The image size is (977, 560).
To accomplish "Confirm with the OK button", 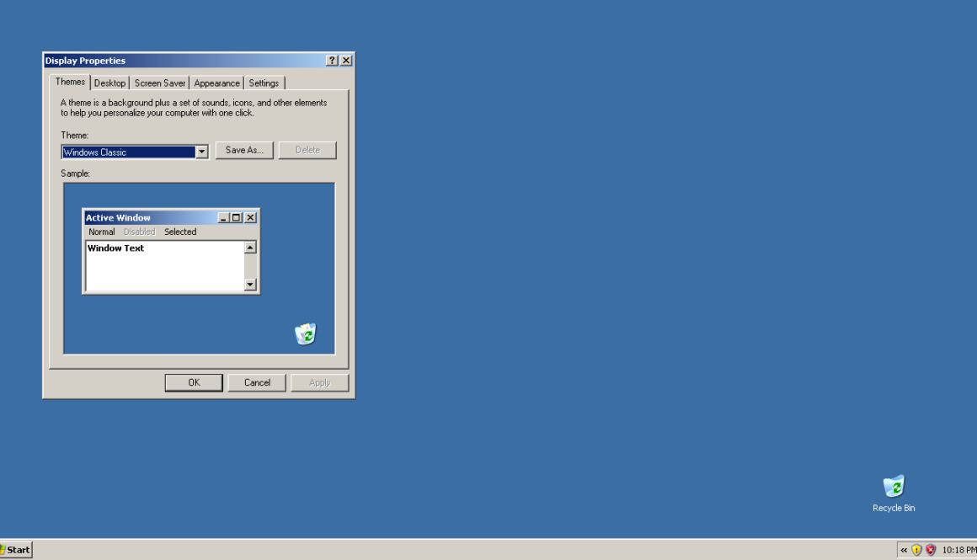I will pos(194,382).
